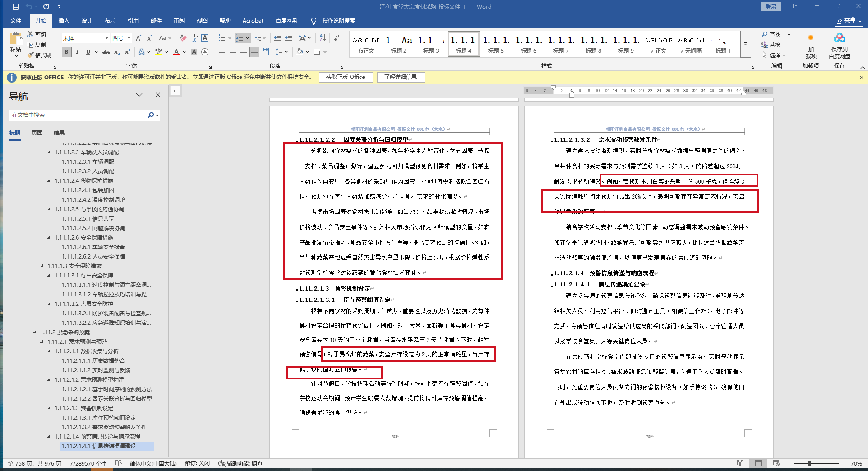Click the zoom slider handle in status bar
The image size is (868, 471).
coord(809,463)
